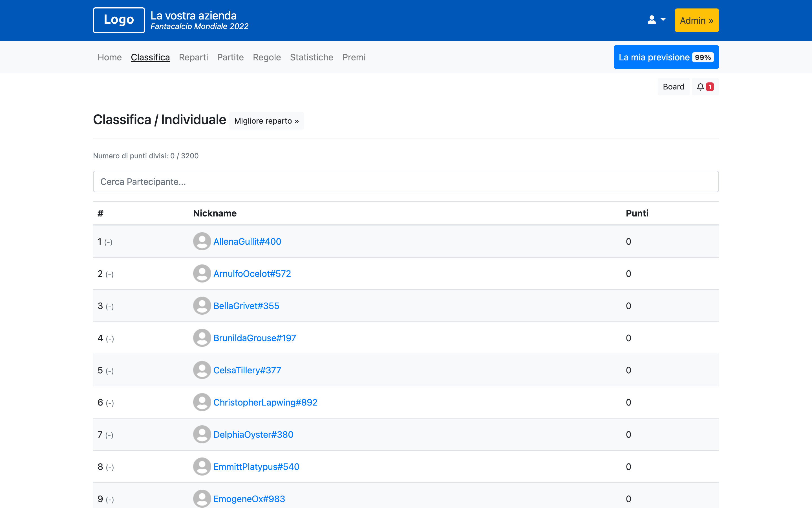Open DelphiaOyster#380 profile link

click(x=253, y=434)
